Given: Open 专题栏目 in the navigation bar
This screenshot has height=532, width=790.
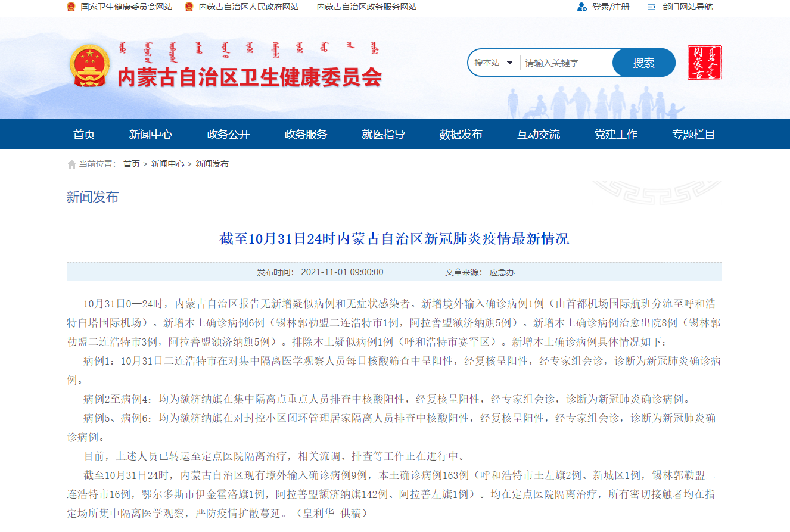Looking at the screenshot, I should (x=693, y=135).
